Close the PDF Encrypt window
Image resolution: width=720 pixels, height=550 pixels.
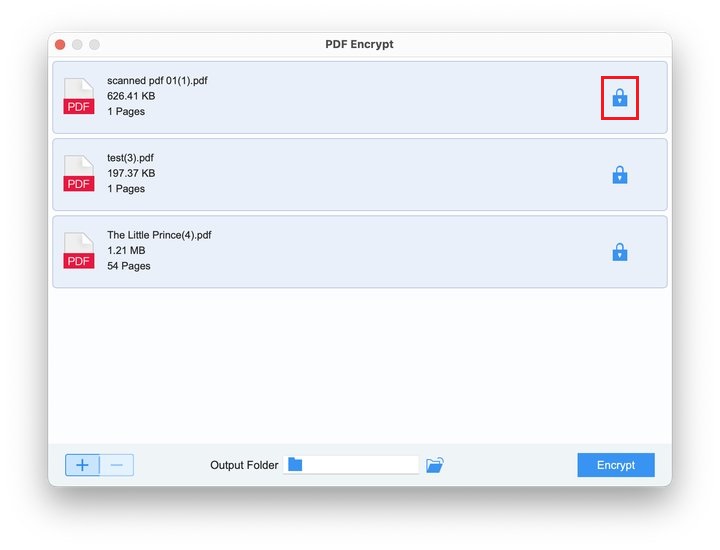pyautogui.click(x=60, y=45)
